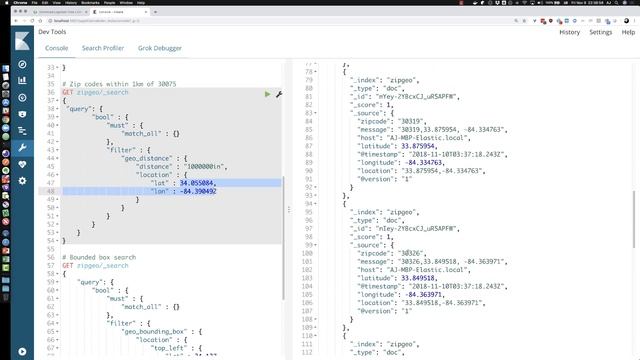This screenshot has width=640, height=360.
Task: Click the response pane vertical scrollbar
Action: pyautogui.click(x=634, y=219)
